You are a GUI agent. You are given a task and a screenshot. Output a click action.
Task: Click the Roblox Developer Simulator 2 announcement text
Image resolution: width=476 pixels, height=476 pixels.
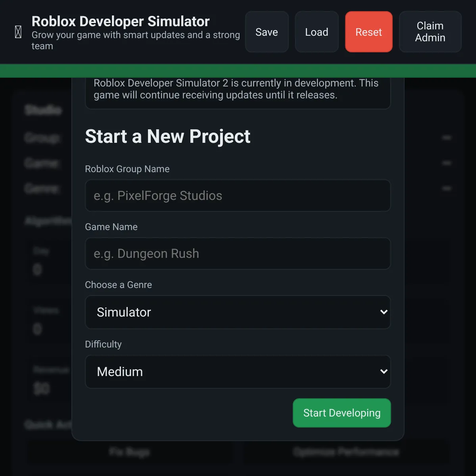[x=236, y=89]
